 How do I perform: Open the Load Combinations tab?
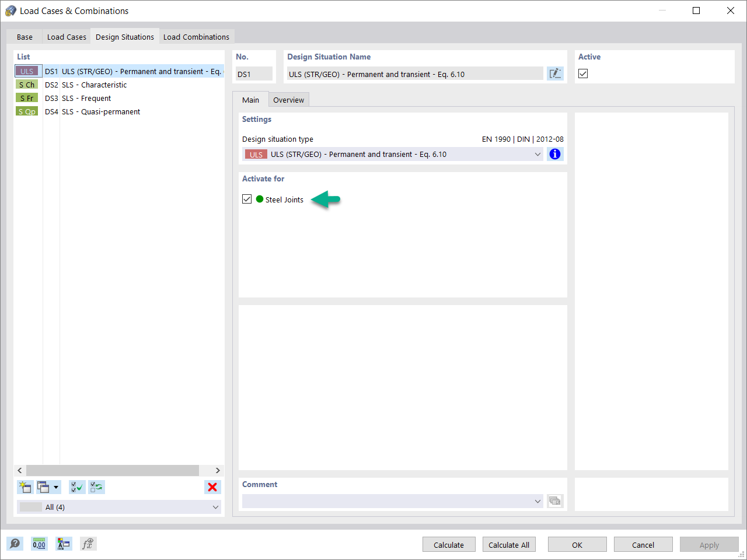pyautogui.click(x=196, y=37)
